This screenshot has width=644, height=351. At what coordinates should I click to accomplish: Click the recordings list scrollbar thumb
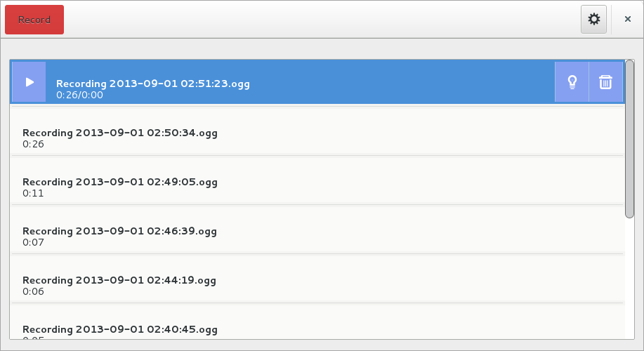629,139
